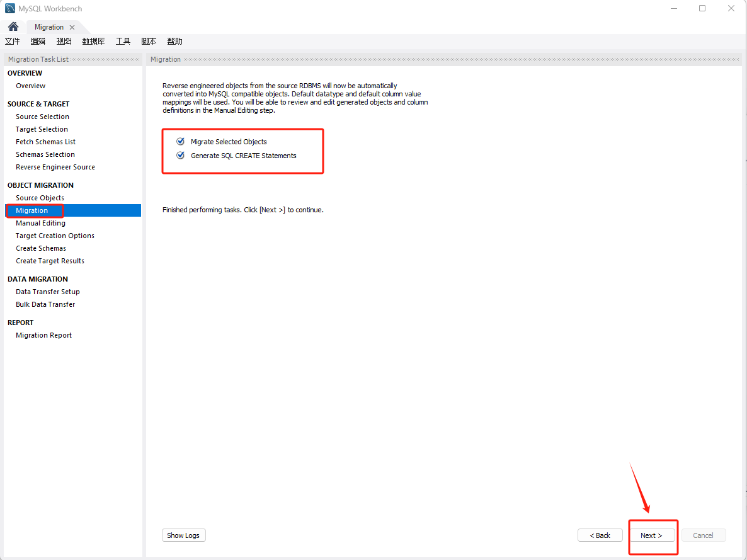The width and height of the screenshot is (747, 560).
Task: Go back with the < Back button
Action: (600, 535)
